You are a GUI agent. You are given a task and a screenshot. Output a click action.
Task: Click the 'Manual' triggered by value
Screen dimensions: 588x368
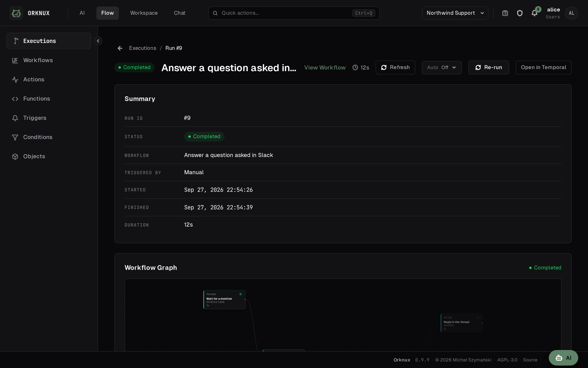point(194,172)
